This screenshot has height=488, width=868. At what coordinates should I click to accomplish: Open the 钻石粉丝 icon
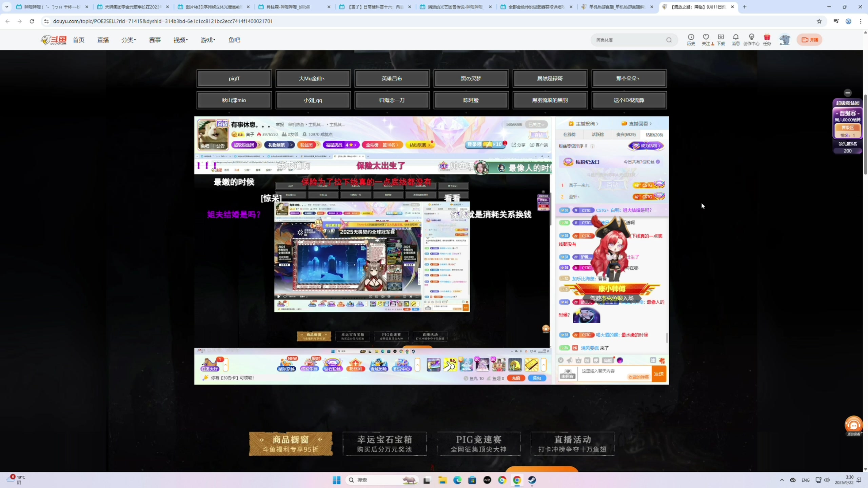click(332, 365)
